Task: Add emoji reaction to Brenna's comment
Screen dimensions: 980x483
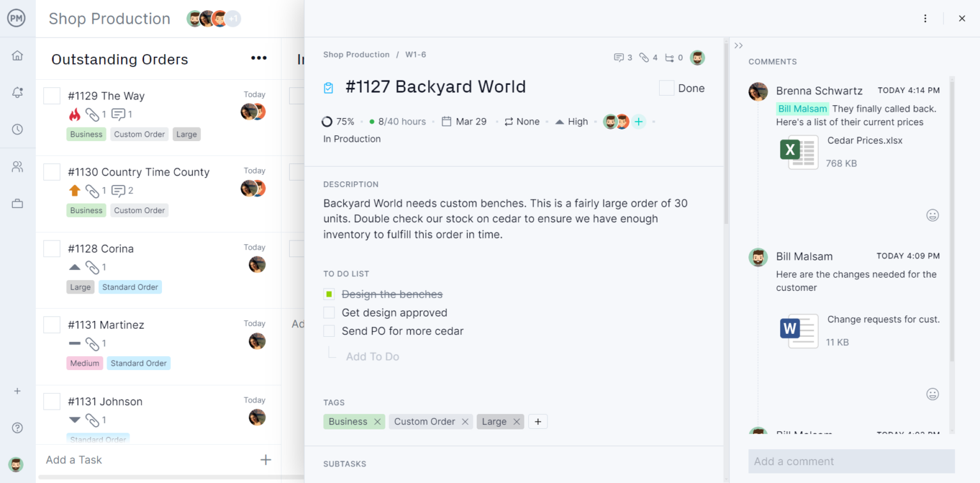Action: 932,216
